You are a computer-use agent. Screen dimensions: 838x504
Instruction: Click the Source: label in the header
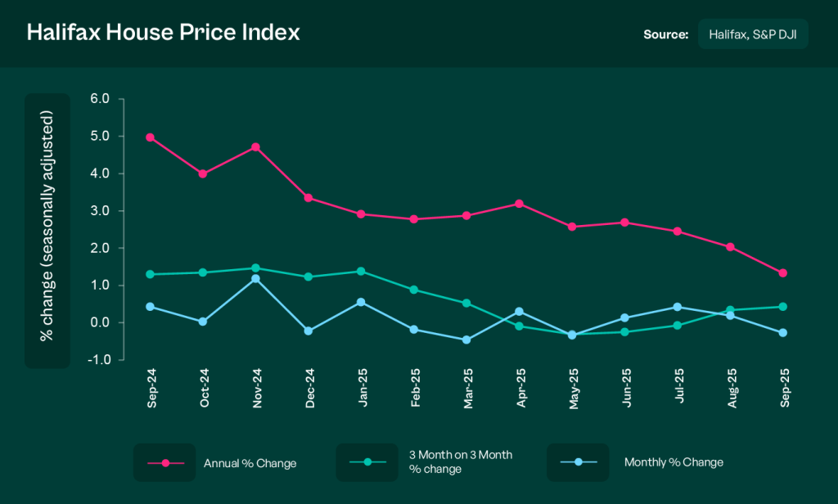[x=665, y=34]
